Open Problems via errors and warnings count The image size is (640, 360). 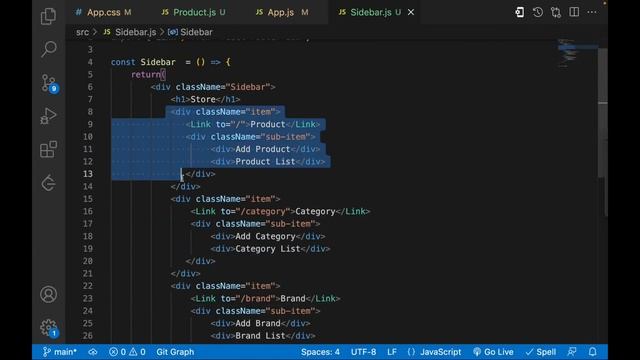(127, 352)
